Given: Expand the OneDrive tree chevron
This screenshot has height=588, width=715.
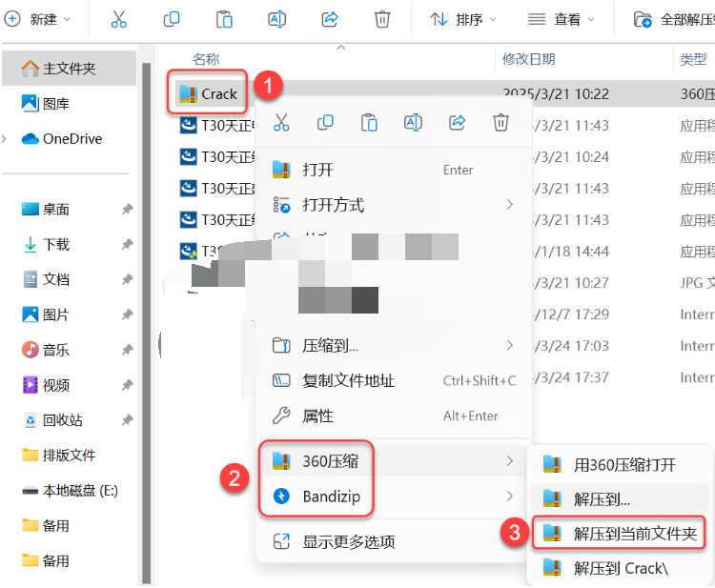Looking at the screenshot, I should 5,138.
